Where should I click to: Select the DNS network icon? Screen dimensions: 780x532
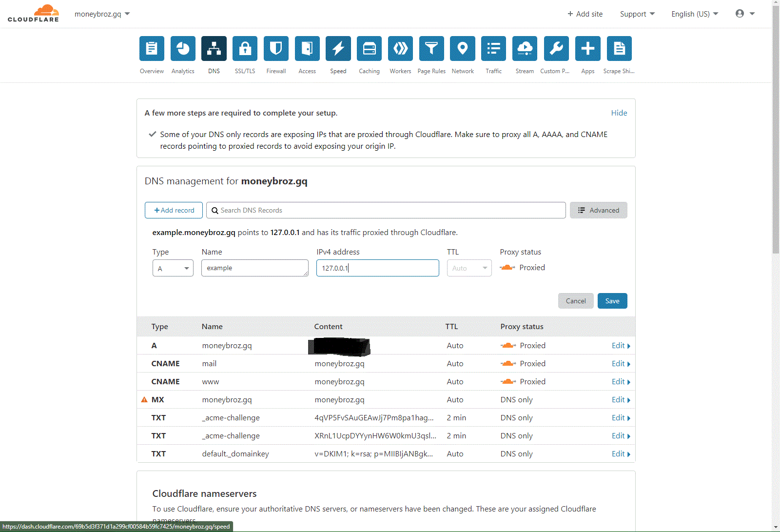pos(214,48)
